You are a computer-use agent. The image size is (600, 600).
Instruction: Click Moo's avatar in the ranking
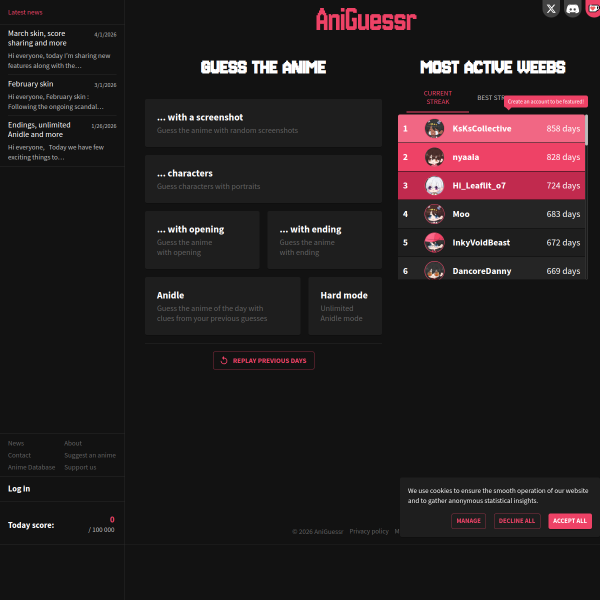click(x=434, y=213)
